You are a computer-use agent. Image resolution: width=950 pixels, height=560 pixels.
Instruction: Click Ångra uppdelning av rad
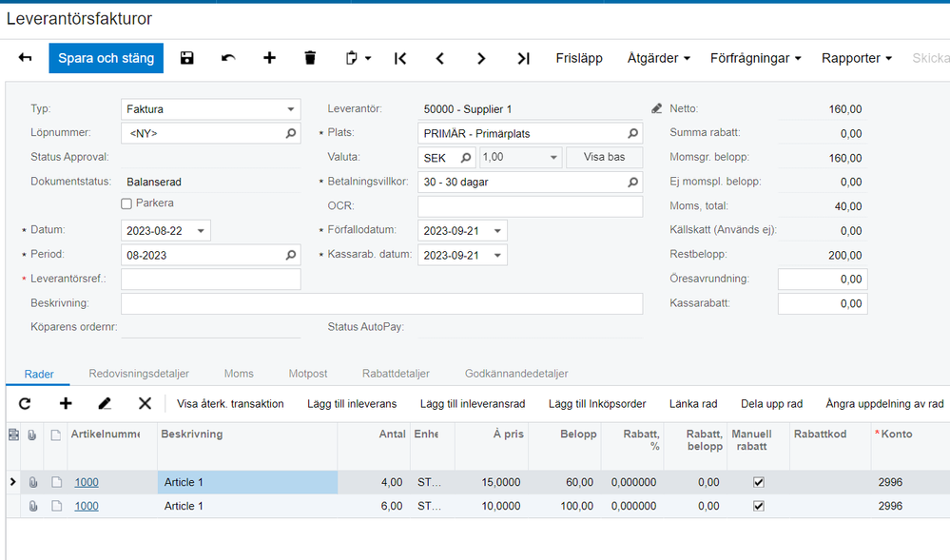tap(884, 404)
